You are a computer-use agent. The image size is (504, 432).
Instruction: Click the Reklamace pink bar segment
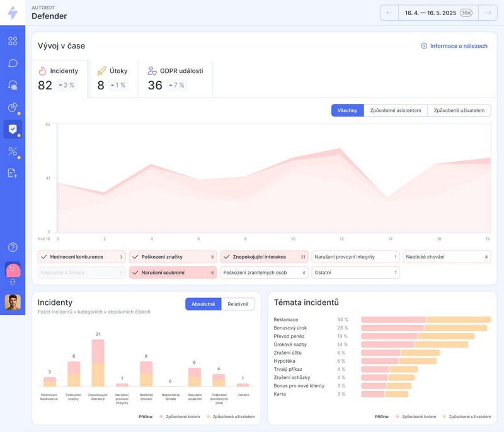click(x=393, y=320)
